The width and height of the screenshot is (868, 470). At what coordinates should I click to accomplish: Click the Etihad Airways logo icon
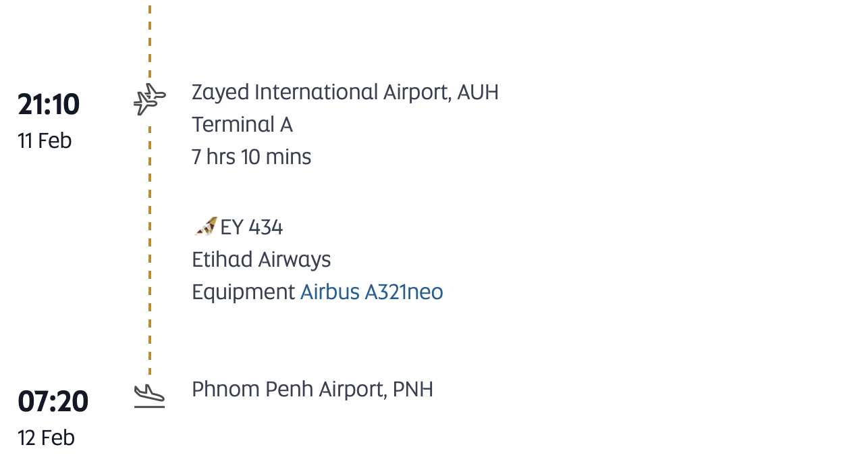point(205,226)
